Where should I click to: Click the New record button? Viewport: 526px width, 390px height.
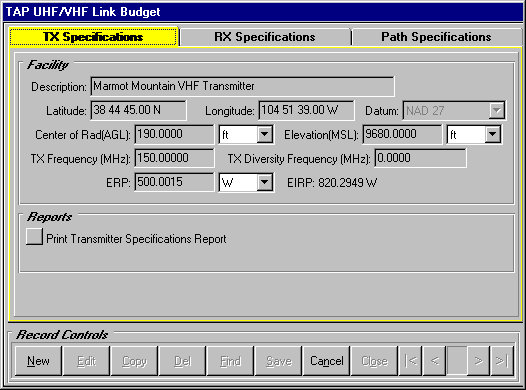point(38,361)
